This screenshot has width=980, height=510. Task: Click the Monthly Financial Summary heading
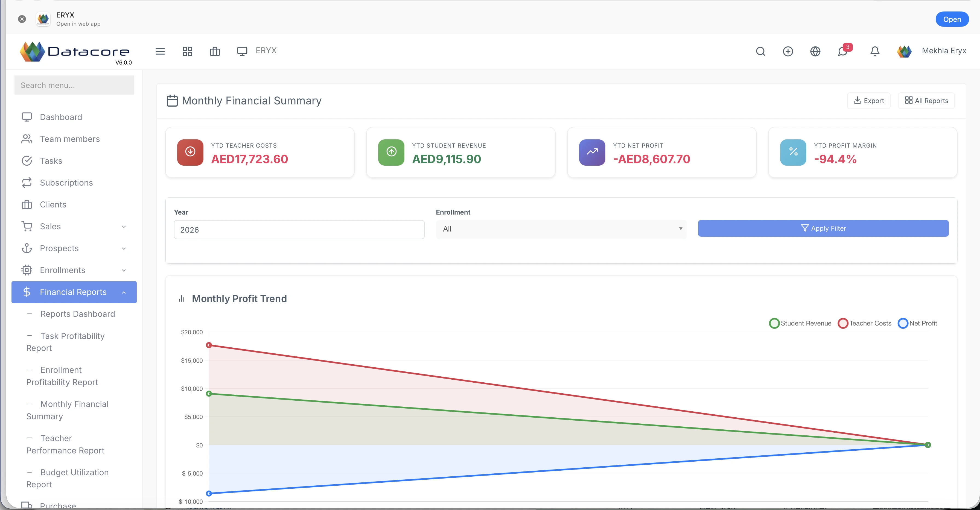point(252,101)
